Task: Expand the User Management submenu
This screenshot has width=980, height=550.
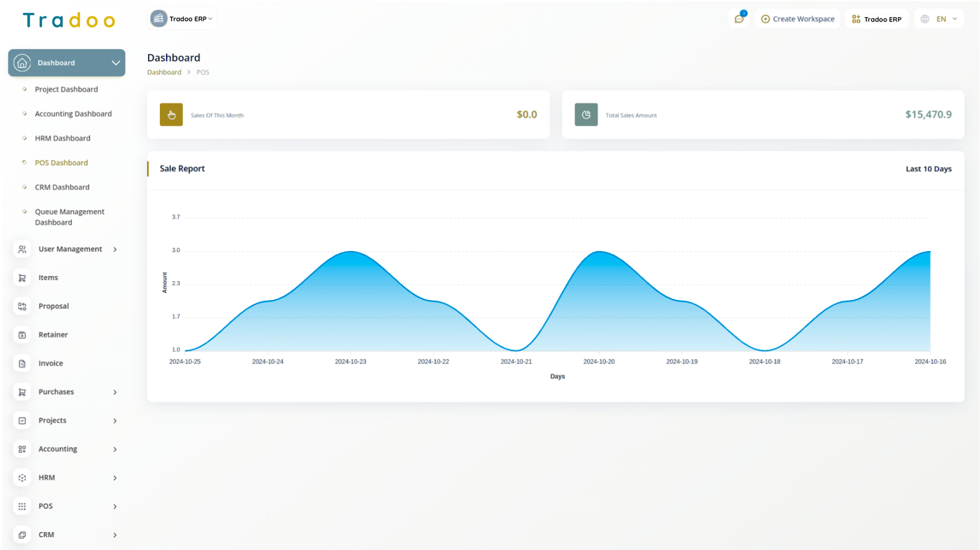Action: 115,249
